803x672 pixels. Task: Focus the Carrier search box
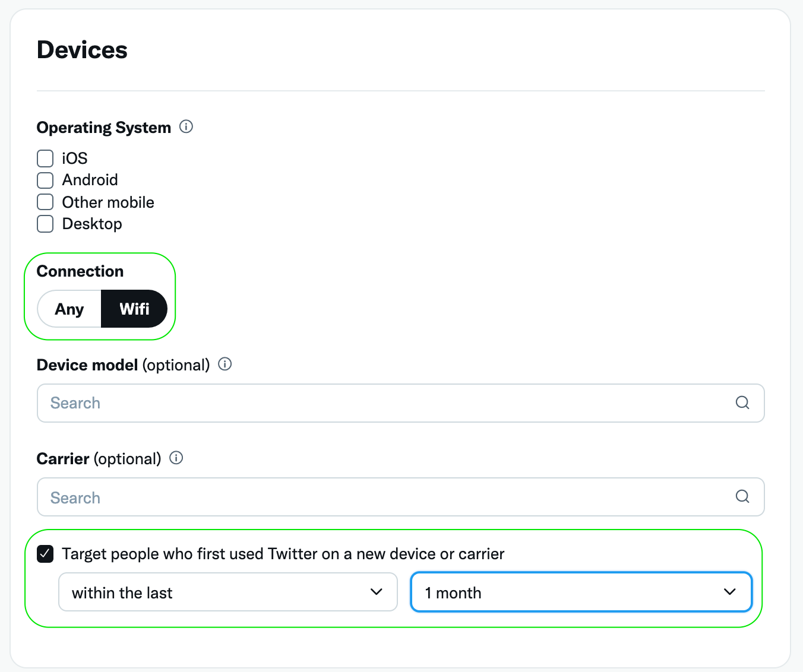point(238,497)
